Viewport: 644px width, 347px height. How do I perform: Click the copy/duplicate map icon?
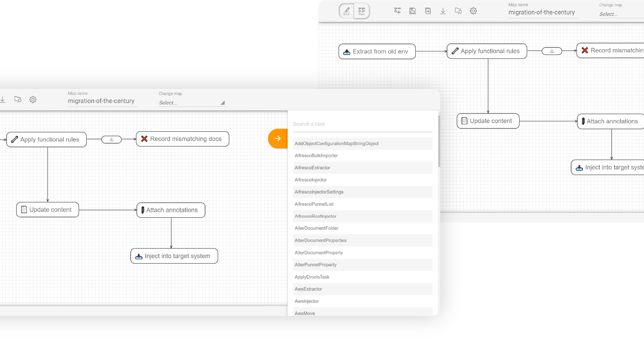(x=427, y=11)
